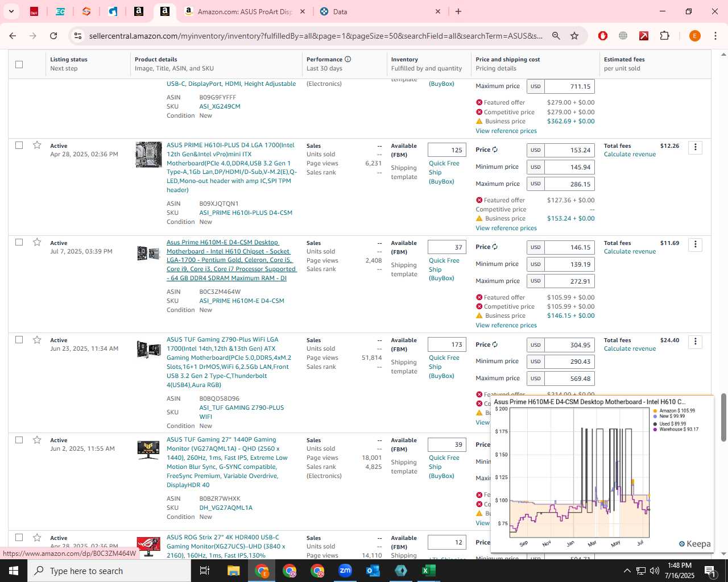Screen dimensions: 728x582
Task: Toggle Warehouse $93.17 series in Keepa legend
Action: click(x=676, y=430)
